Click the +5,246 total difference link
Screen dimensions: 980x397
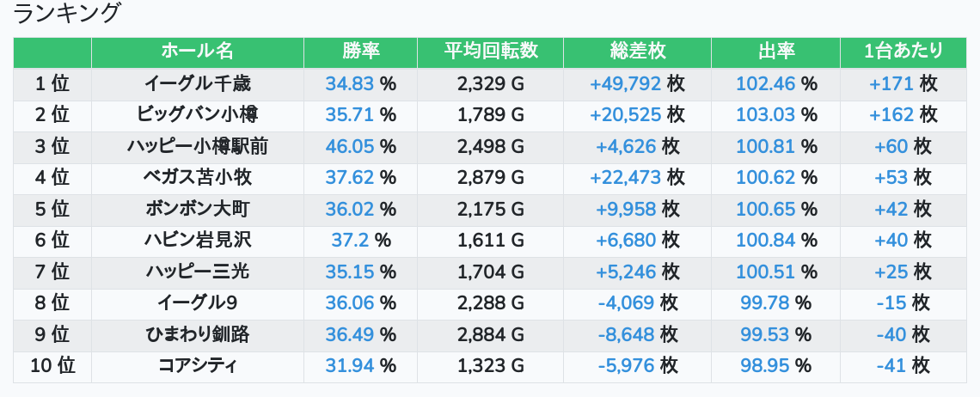pyautogui.click(x=625, y=272)
